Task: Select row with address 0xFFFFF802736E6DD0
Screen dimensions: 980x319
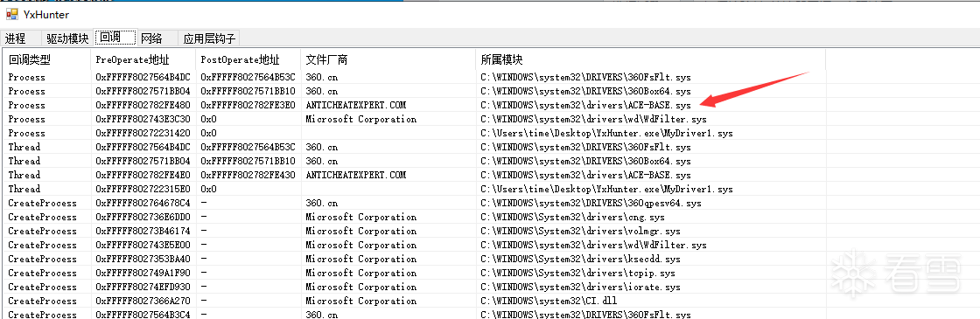Action: click(415, 217)
